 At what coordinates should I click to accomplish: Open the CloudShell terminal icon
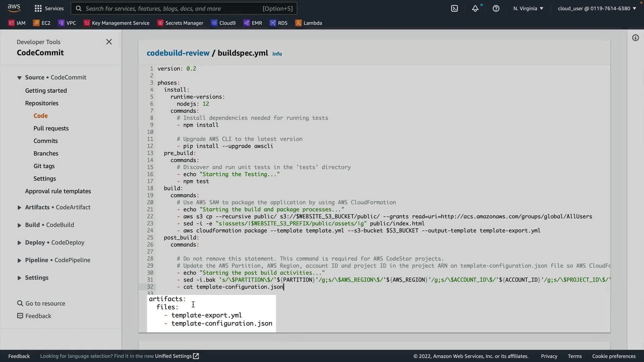click(454, 8)
